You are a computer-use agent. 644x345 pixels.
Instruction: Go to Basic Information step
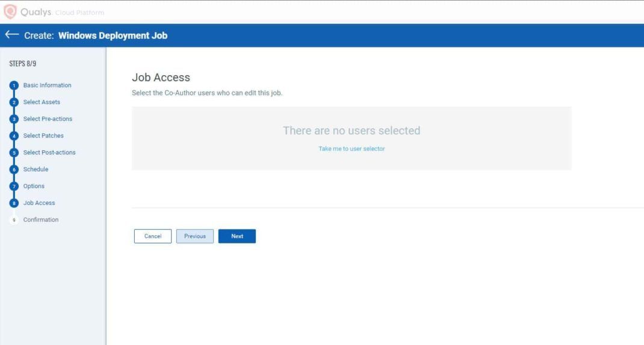pos(47,85)
